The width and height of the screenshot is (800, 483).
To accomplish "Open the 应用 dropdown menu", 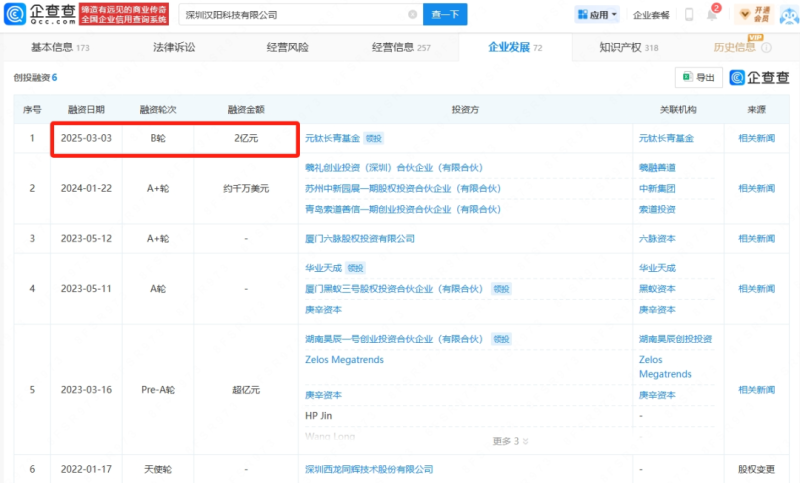I will pyautogui.click(x=597, y=14).
